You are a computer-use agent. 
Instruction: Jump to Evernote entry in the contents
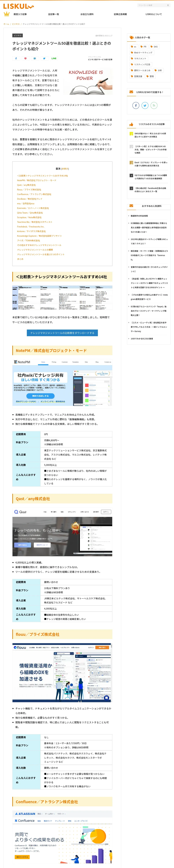point(33,208)
